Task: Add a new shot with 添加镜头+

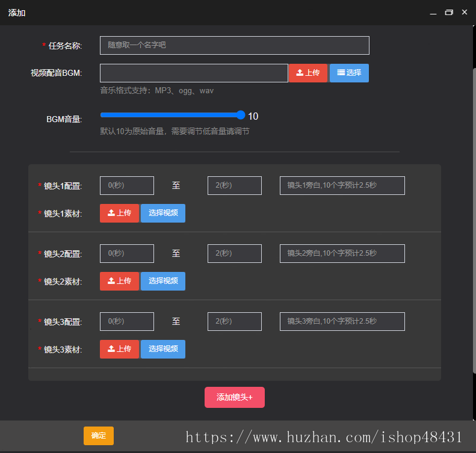Action: [x=235, y=398]
